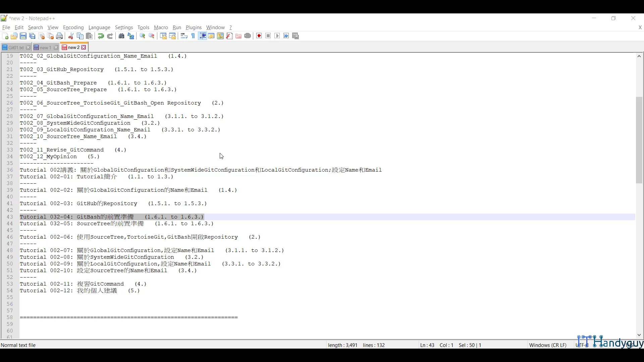Open the Find dialog via binoculars icon
This screenshot has height=362, width=644.
coord(121,36)
